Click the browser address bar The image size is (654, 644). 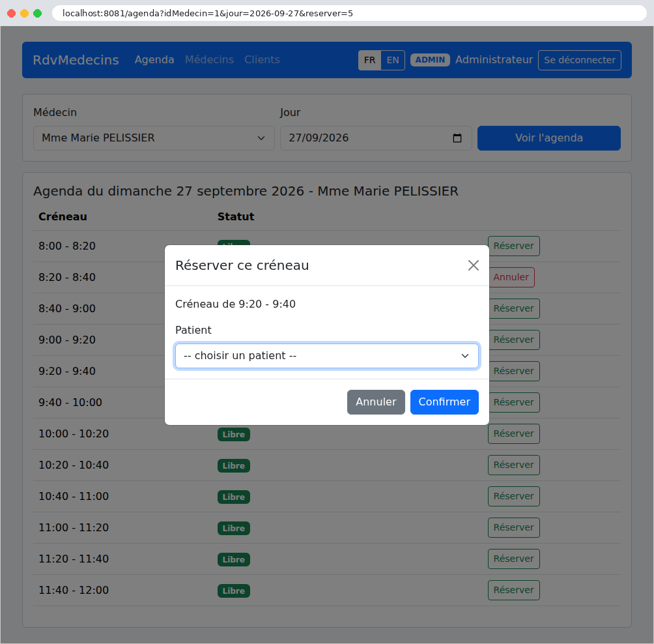coord(349,13)
